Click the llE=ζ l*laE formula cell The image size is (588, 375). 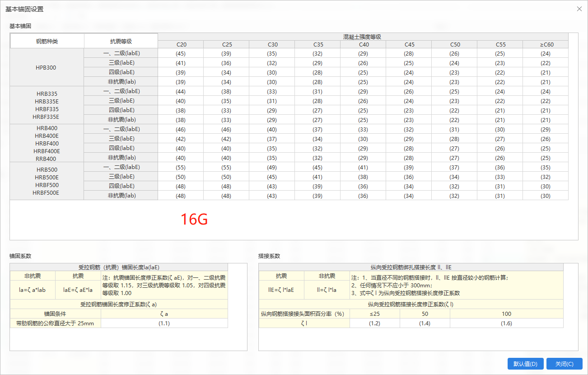[x=281, y=290]
